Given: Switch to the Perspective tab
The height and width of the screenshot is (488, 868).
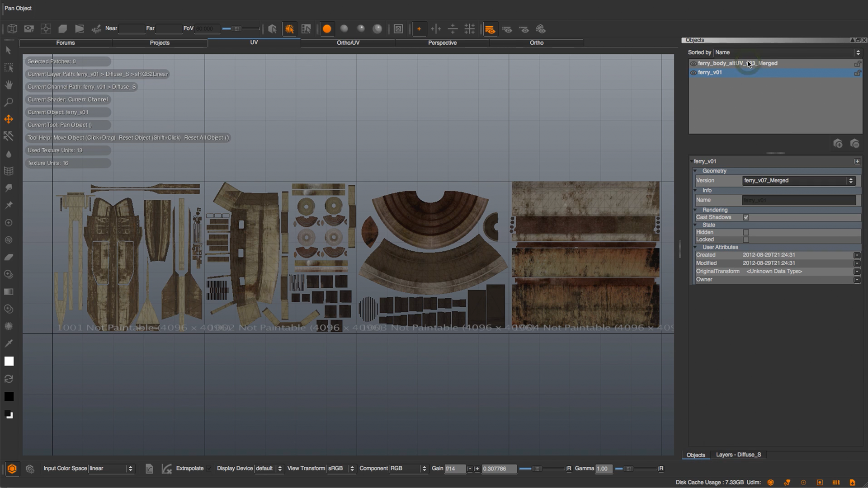Looking at the screenshot, I should [442, 43].
